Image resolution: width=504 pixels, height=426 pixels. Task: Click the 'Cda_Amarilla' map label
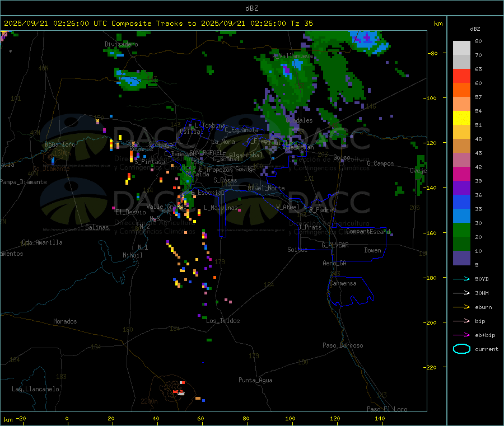pos(42,242)
